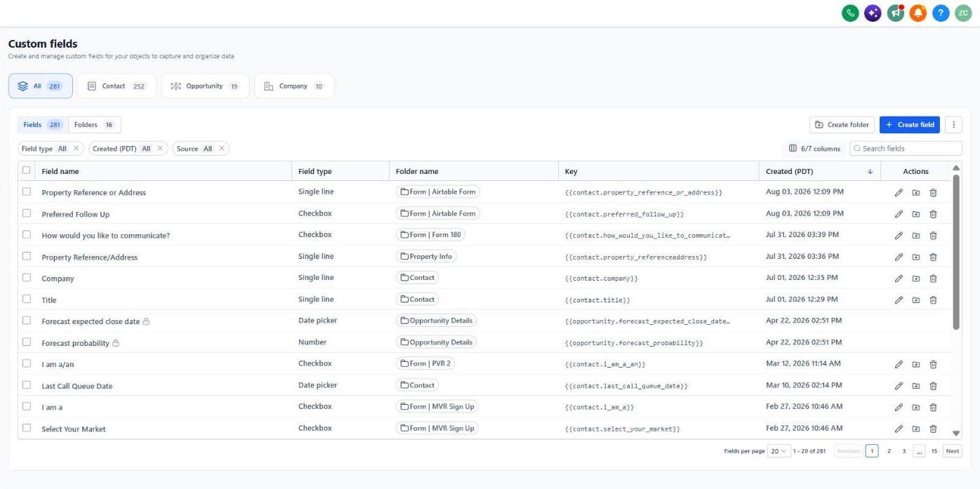Edit the Property Reference/Address field
Viewport: 980px width, 489px height.
click(x=899, y=257)
